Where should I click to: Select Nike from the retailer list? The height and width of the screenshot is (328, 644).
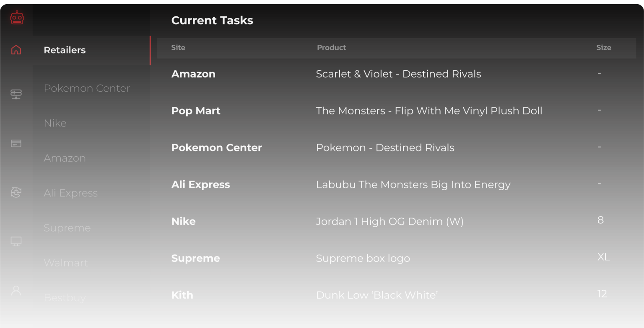coord(55,123)
